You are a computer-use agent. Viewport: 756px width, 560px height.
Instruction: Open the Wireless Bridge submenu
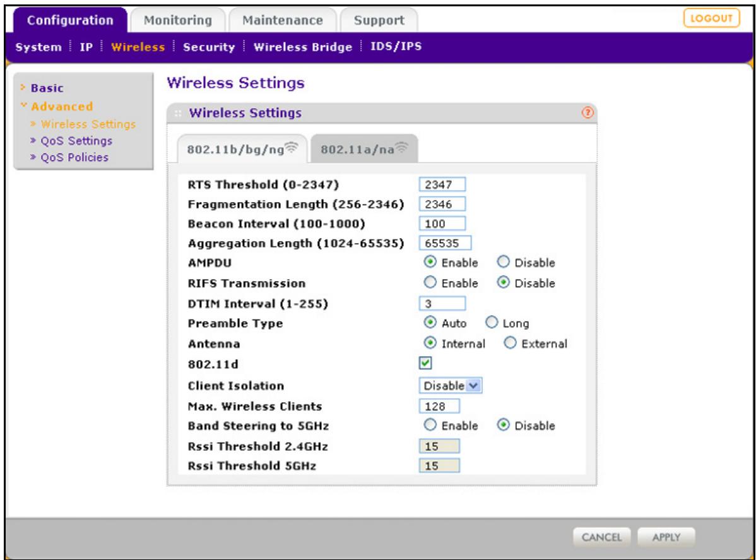[x=303, y=47]
